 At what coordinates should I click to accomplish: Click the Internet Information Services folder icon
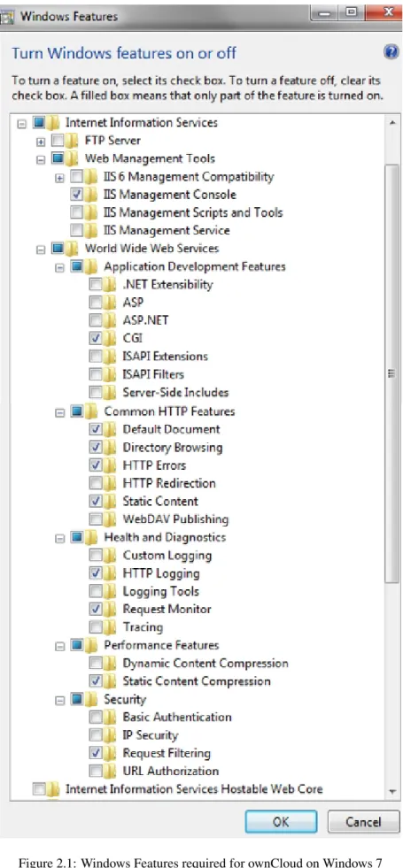(x=53, y=122)
